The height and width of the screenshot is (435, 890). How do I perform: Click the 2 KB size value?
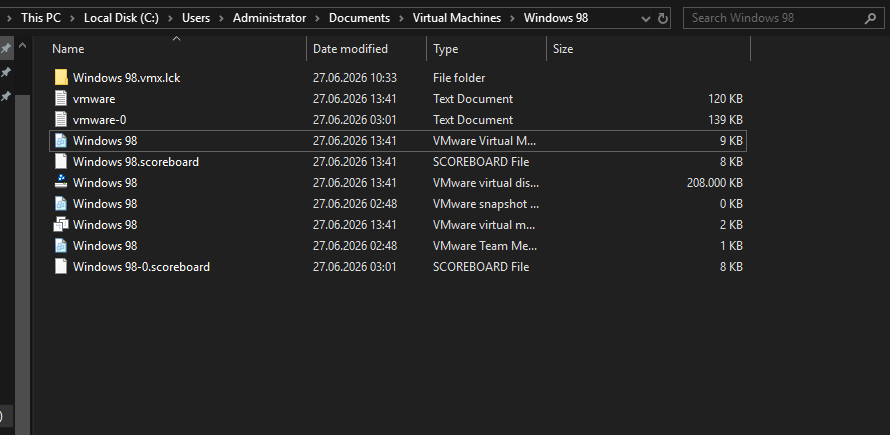731,224
